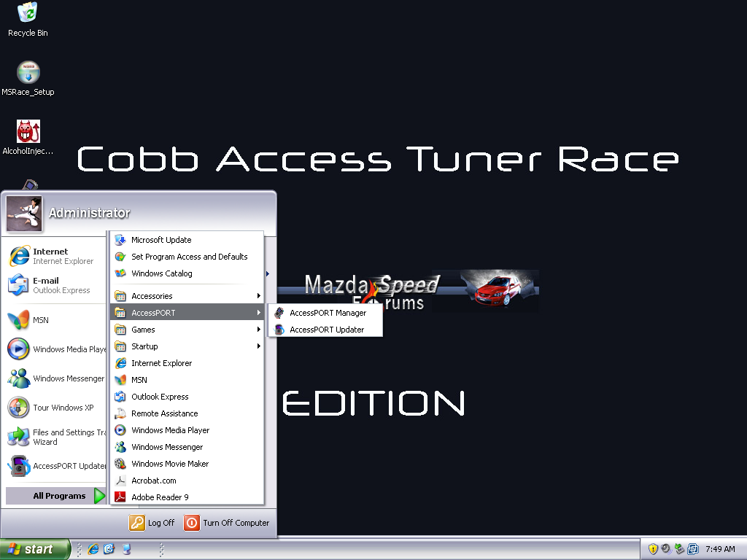This screenshot has width=747, height=560.
Task: Click the Log Off button
Action: 152,523
